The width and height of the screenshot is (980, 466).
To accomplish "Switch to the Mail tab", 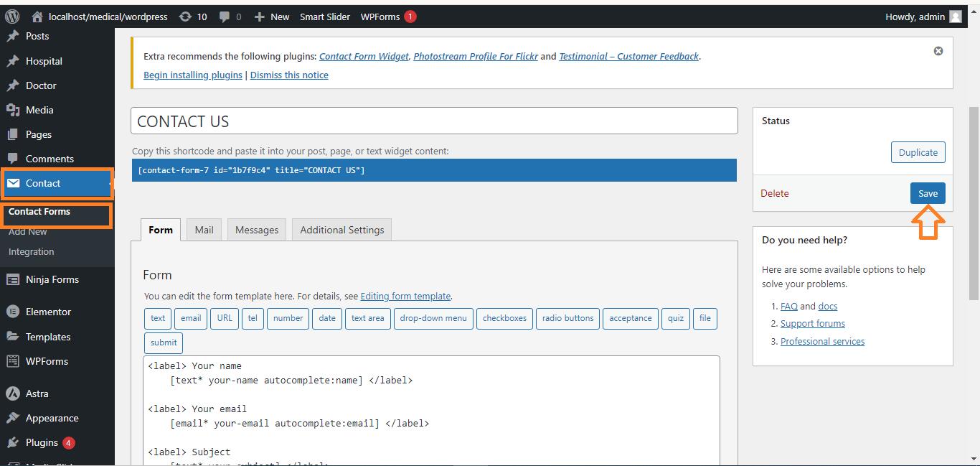I will point(204,230).
